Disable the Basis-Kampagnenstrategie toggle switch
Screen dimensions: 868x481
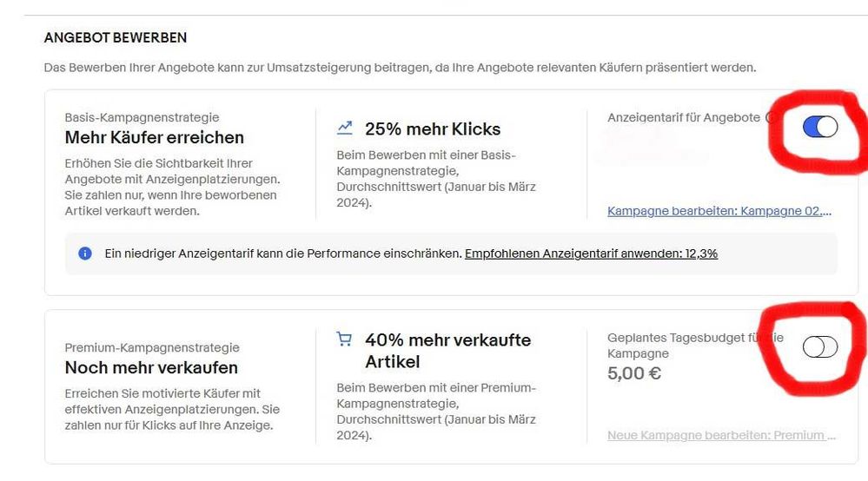click(x=820, y=128)
